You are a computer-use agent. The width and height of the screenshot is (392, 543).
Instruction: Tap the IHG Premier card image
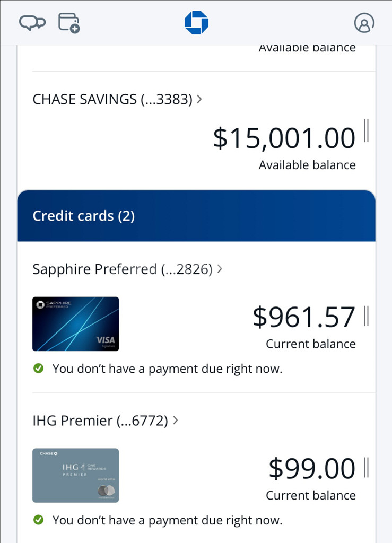click(75, 476)
